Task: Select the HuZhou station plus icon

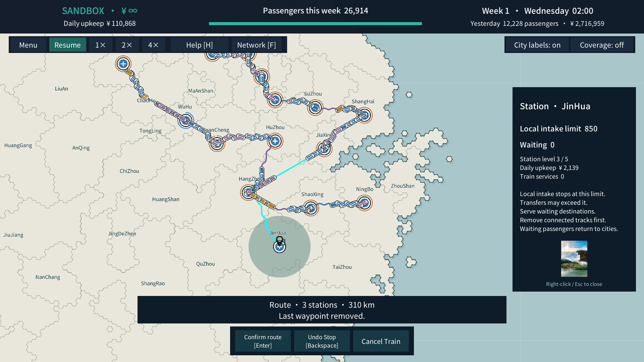Action: [x=275, y=141]
